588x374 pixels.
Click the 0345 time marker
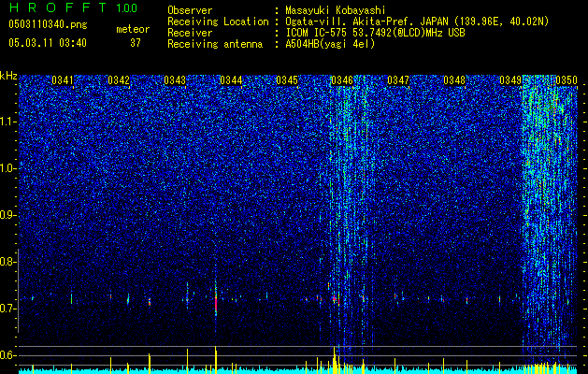287,80
